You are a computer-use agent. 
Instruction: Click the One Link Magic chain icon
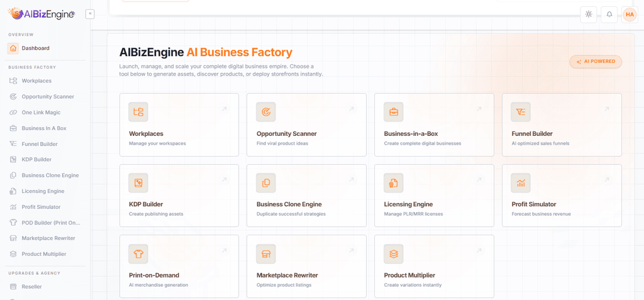pos(13,112)
